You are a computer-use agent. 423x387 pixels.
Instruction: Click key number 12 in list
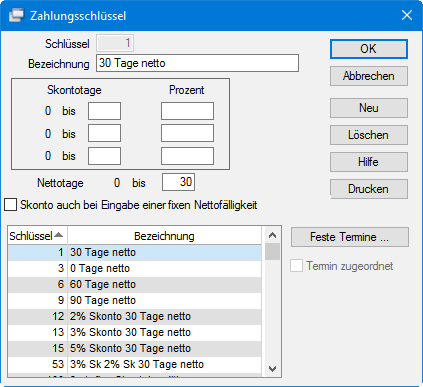[58, 316]
